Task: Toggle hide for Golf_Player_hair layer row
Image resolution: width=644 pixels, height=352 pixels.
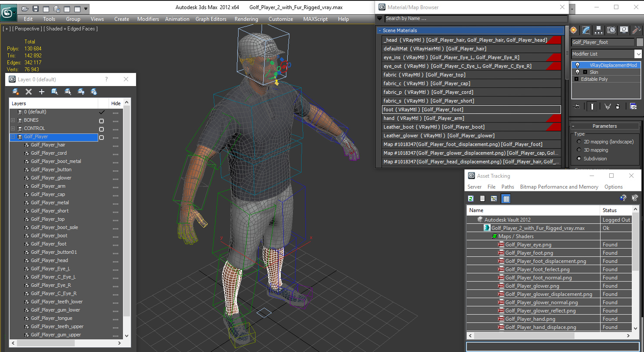Action: click(x=115, y=145)
